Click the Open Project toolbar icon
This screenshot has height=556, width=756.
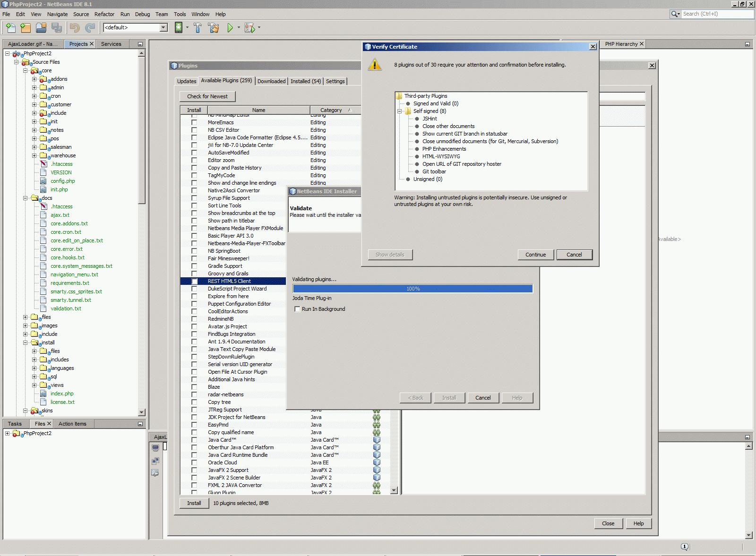point(41,28)
